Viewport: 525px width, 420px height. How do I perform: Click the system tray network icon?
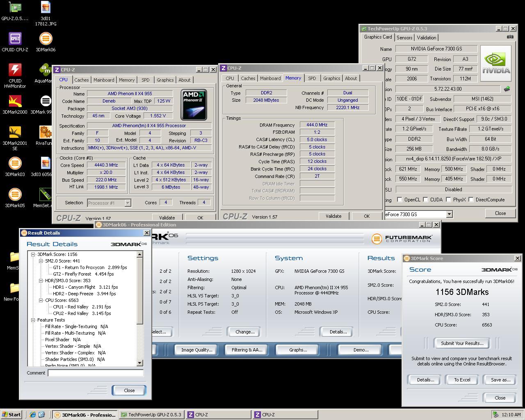click(495, 415)
